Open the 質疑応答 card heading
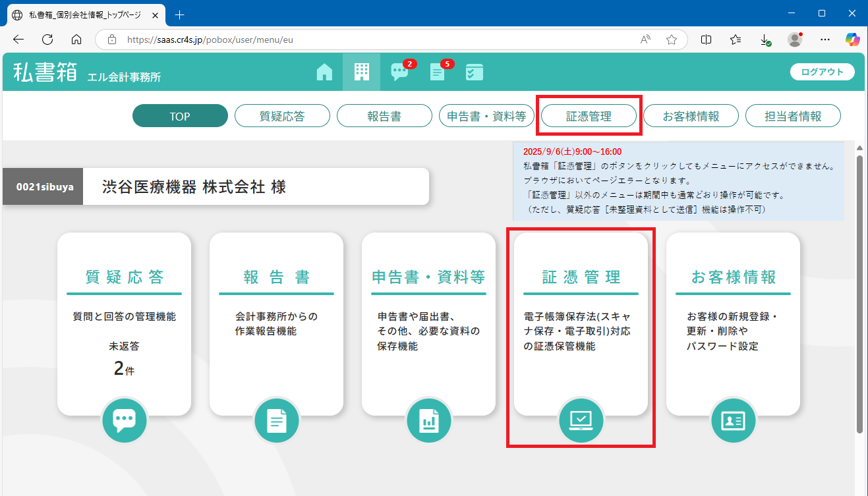868x496 pixels. (x=125, y=277)
